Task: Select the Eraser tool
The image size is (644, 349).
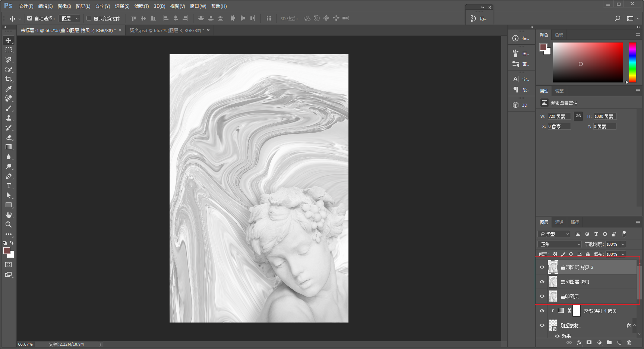Action: pos(9,137)
